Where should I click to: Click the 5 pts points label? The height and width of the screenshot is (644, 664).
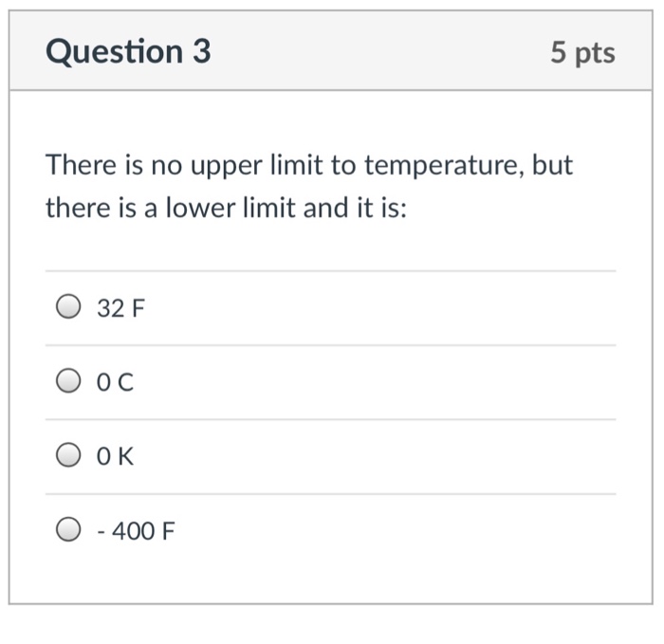tap(582, 52)
